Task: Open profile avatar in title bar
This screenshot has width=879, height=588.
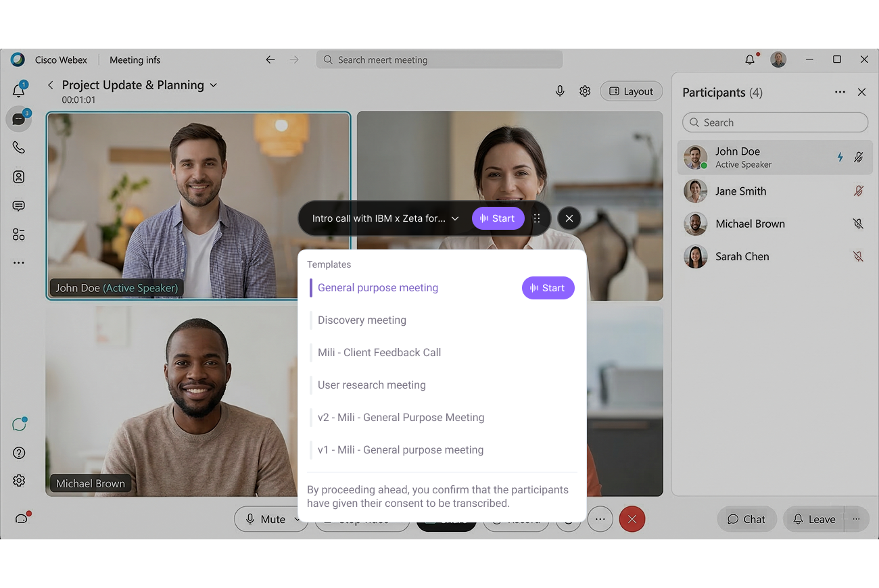Action: pyautogui.click(x=778, y=59)
